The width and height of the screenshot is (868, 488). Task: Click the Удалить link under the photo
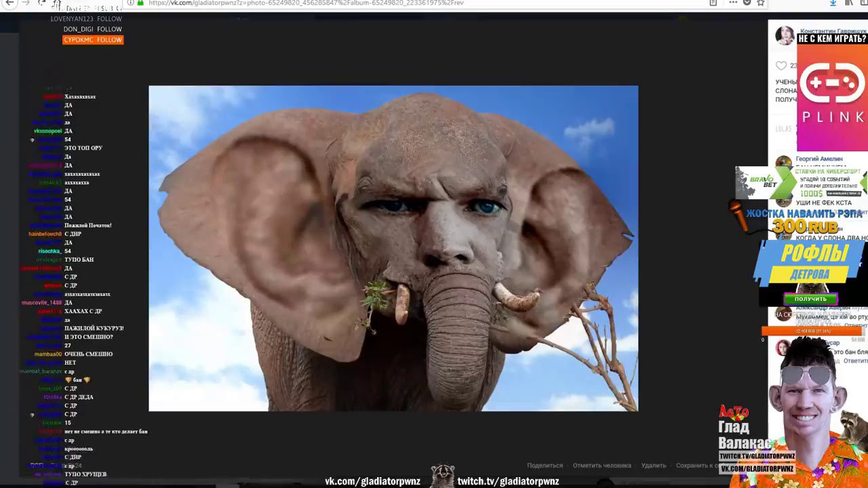point(654,466)
